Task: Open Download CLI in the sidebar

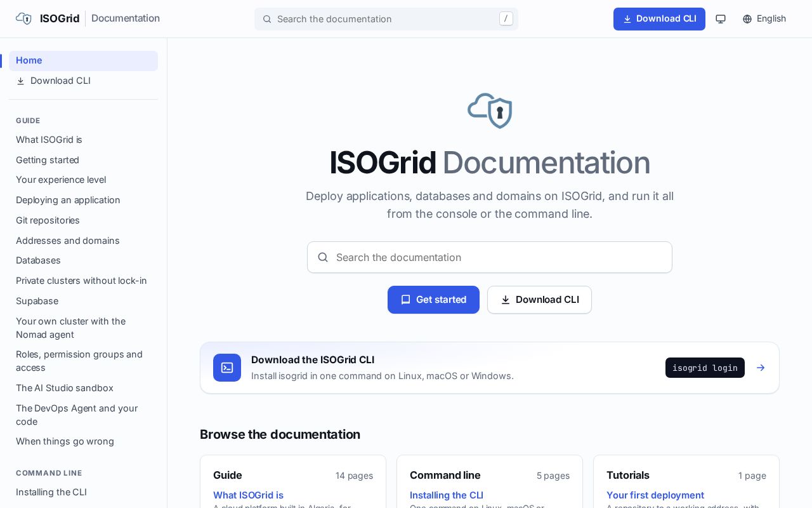Action: click(83, 81)
